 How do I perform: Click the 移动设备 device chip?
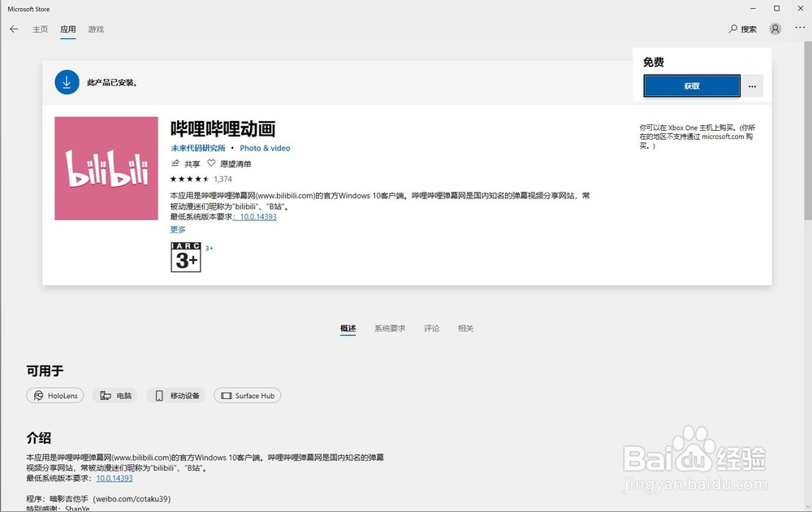click(176, 396)
